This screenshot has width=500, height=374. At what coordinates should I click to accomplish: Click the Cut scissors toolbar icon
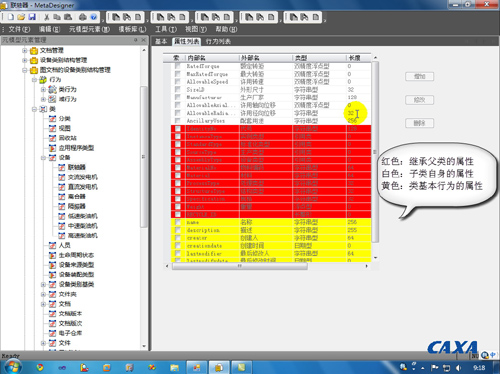(x=47, y=17)
